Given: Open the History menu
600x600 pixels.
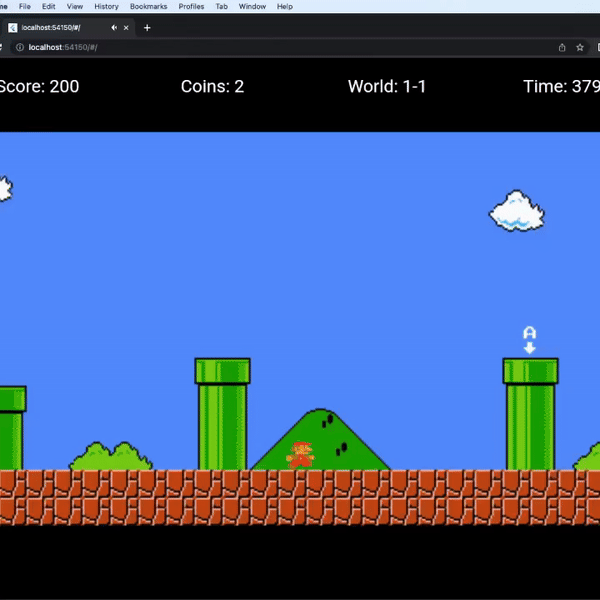Looking at the screenshot, I should point(106,6).
